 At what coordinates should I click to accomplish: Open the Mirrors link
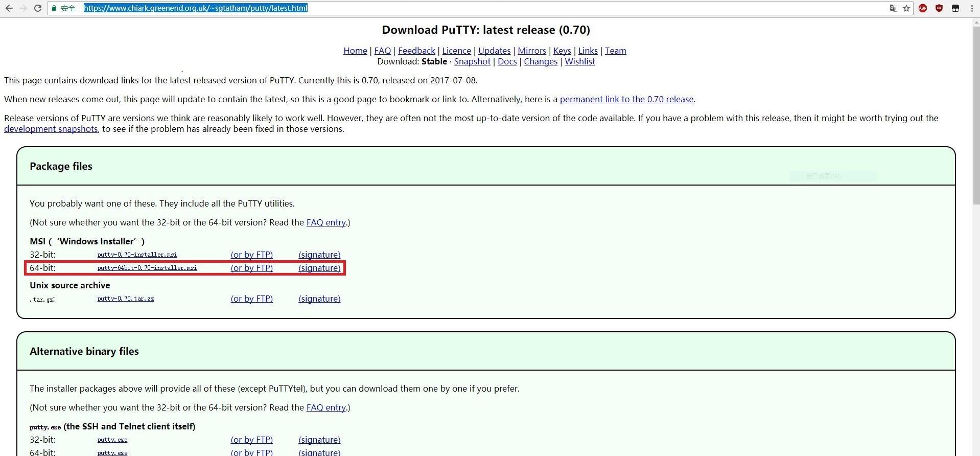point(532,51)
